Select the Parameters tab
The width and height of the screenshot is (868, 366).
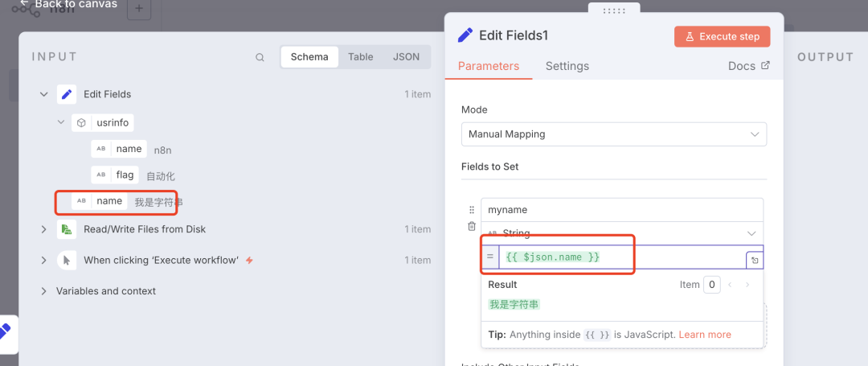click(x=489, y=66)
